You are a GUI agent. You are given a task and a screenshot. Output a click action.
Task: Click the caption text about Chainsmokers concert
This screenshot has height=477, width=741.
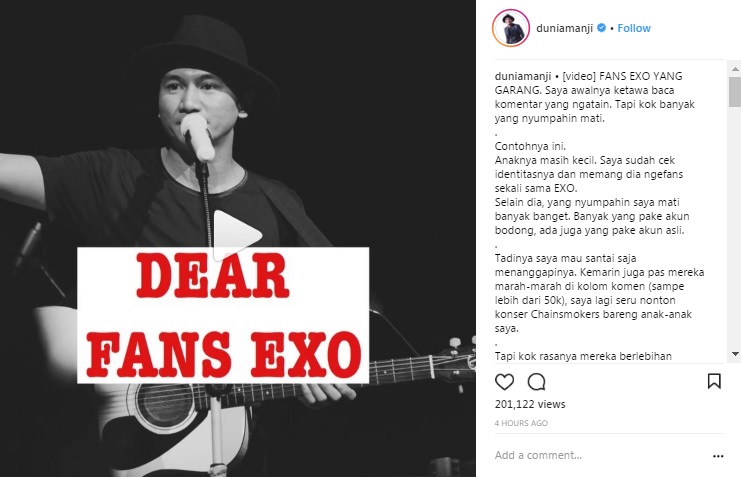pyautogui.click(x=593, y=314)
